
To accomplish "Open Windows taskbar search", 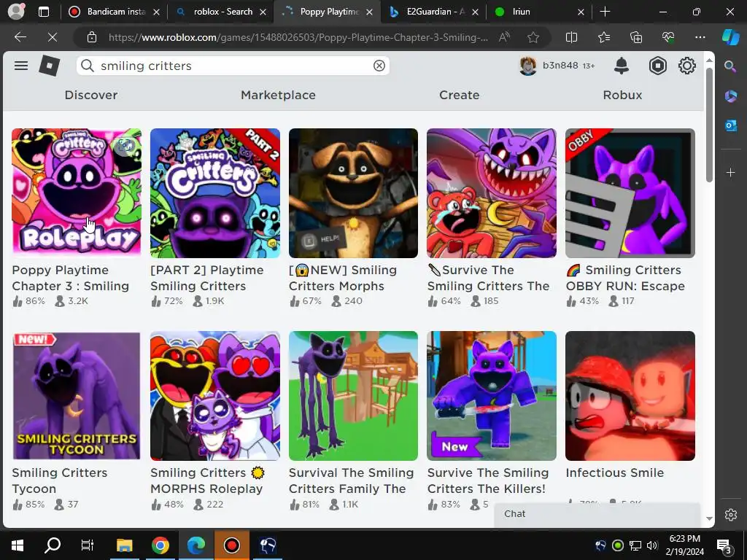I will click(x=53, y=545).
